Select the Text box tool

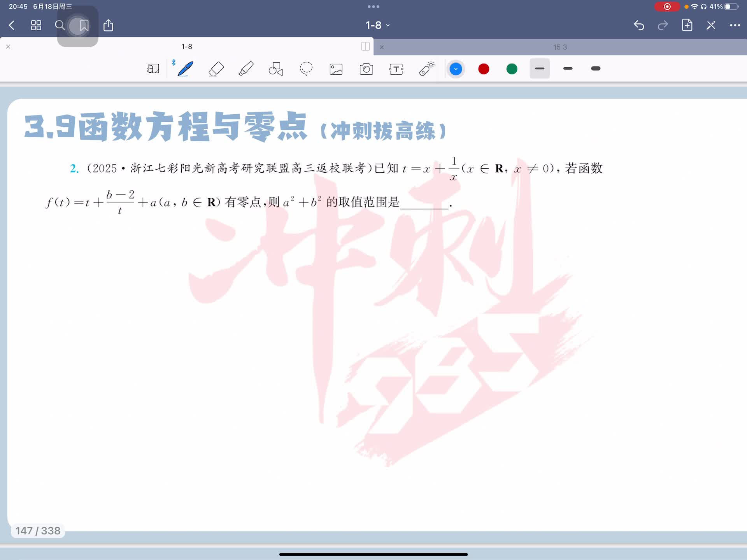[396, 69]
